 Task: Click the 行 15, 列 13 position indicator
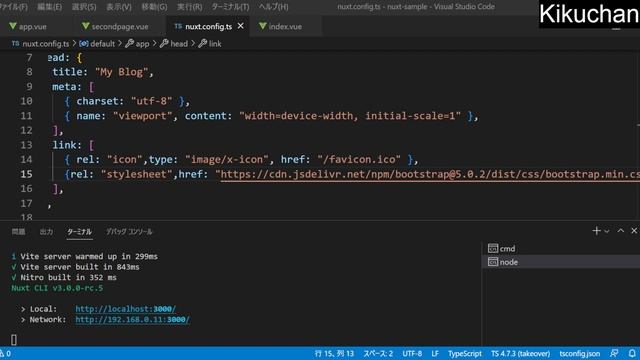(x=334, y=354)
